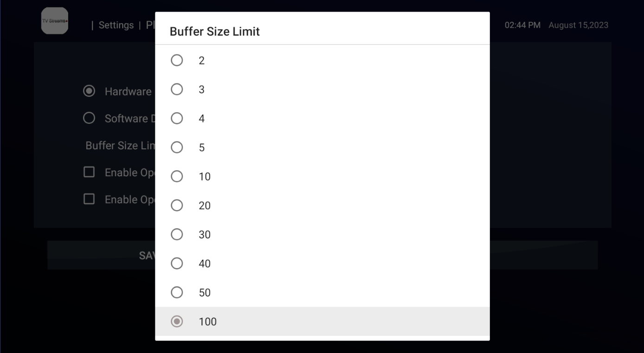Screen dimensions: 644x353
Task: Choose buffer size limit 50
Action: 322,292
